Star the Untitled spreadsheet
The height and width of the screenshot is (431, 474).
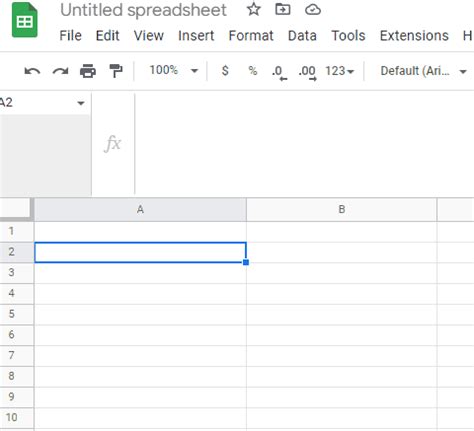point(254,9)
